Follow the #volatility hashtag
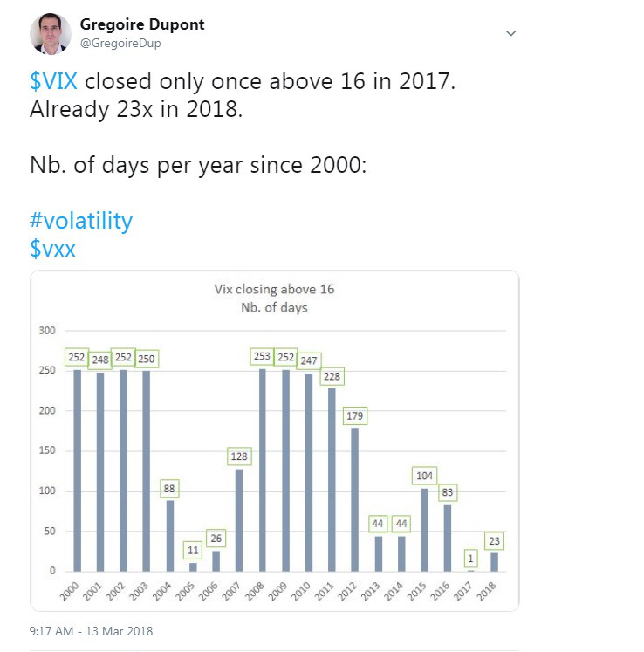This screenshot has width=644, height=652. click(81, 221)
